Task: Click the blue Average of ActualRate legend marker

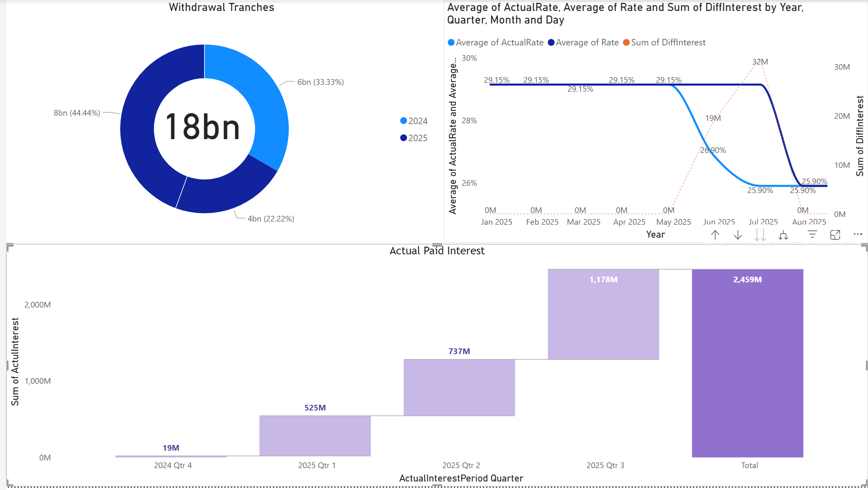Action: click(451, 42)
